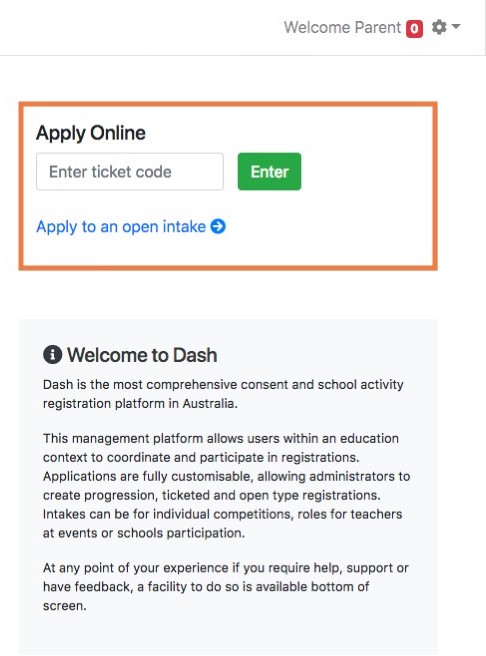This screenshot has width=486, height=656.
Task: Click the blue arrow circle icon
Action: [218, 226]
